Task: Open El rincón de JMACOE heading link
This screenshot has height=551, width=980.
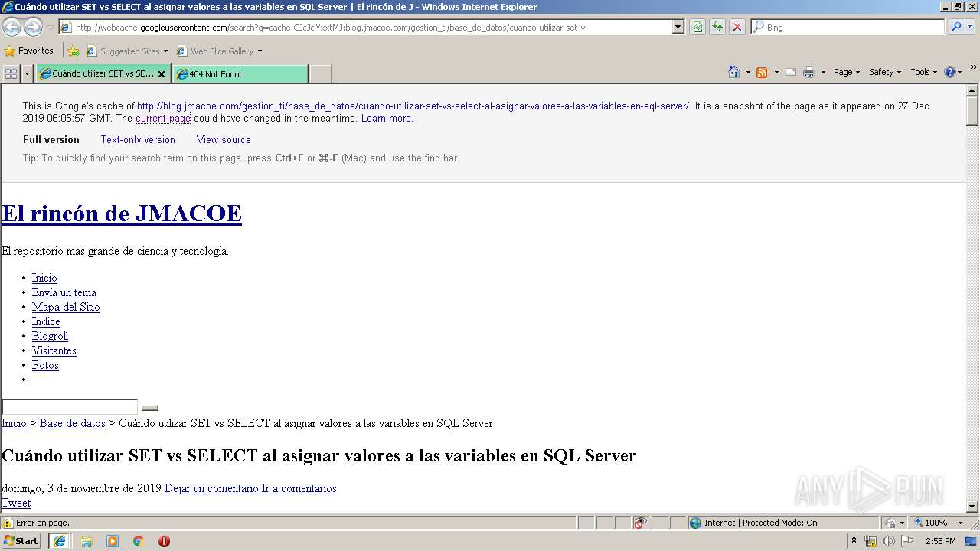Action: (x=122, y=214)
